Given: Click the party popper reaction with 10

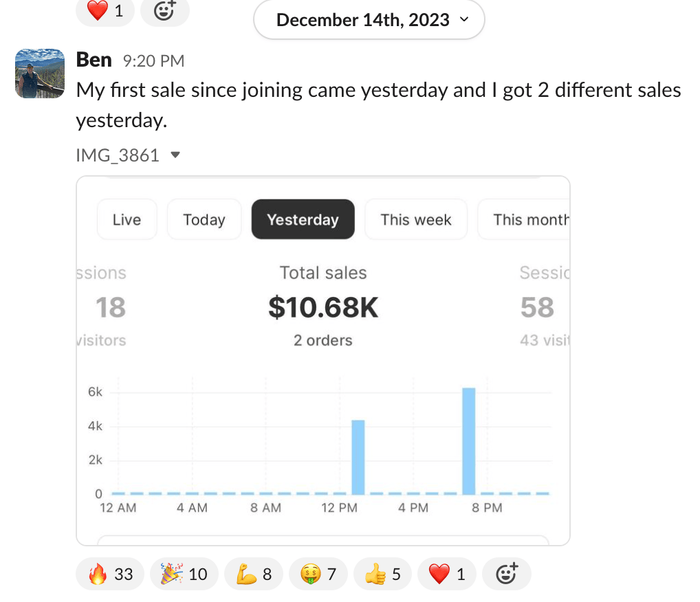Looking at the screenshot, I should (x=184, y=574).
